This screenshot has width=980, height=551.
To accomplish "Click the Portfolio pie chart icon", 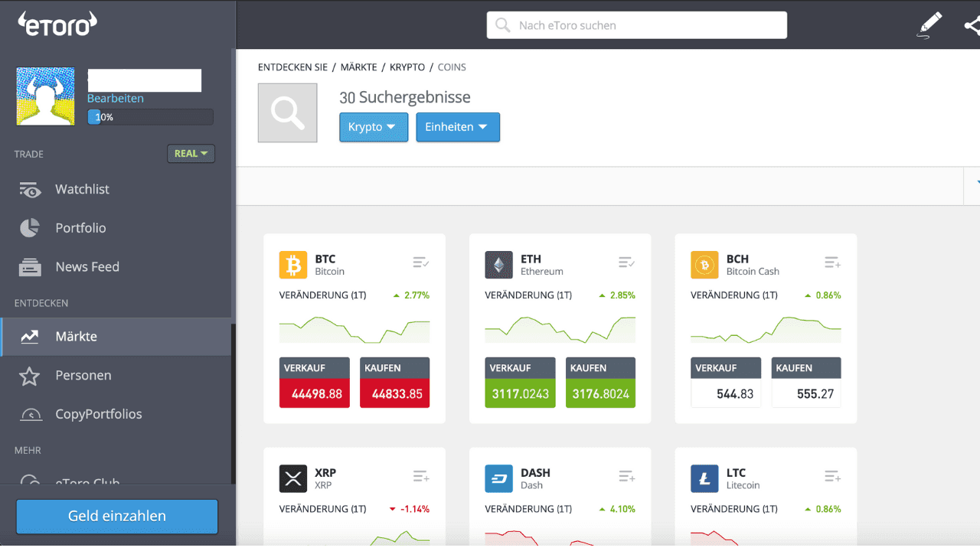I will [30, 228].
